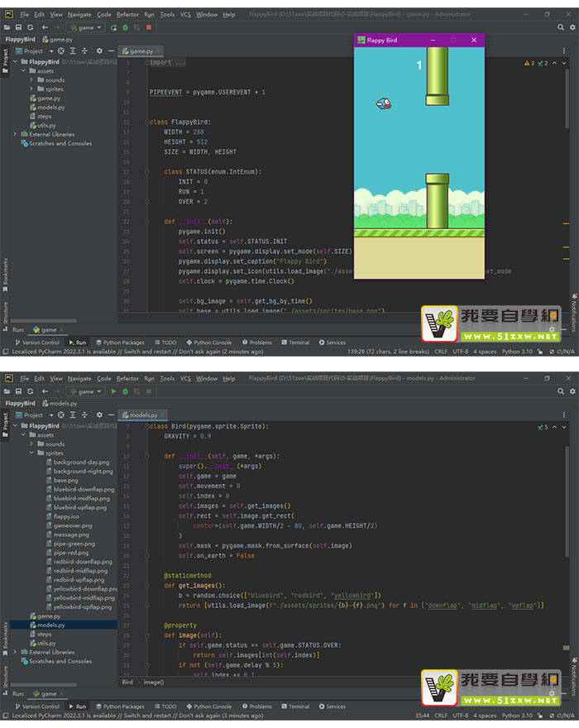Open Python Packages tab in models.py window
Image resolution: width=579 pixels, height=728 pixels.
click(x=120, y=706)
